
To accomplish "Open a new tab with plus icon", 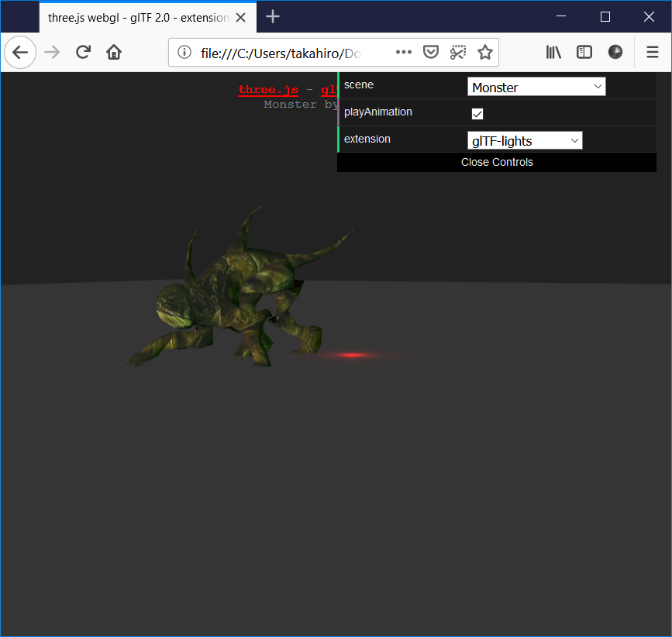I will 273,17.
